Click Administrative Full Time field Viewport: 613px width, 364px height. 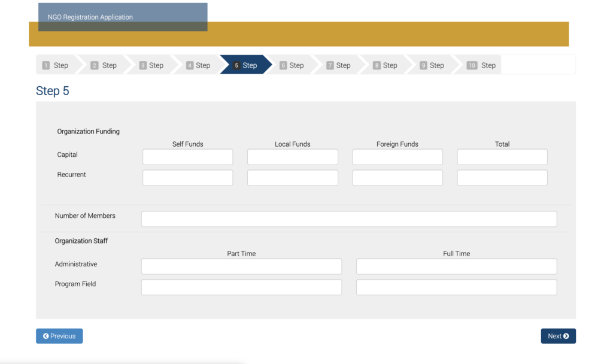point(457,266)
